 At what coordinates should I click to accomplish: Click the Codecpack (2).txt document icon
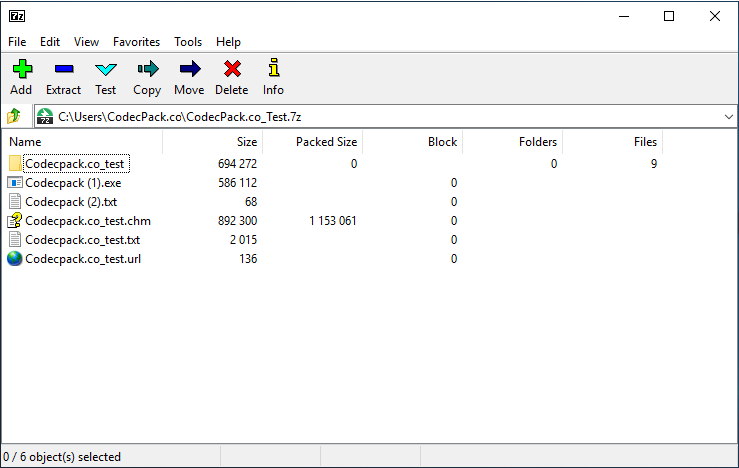[14, 202]
